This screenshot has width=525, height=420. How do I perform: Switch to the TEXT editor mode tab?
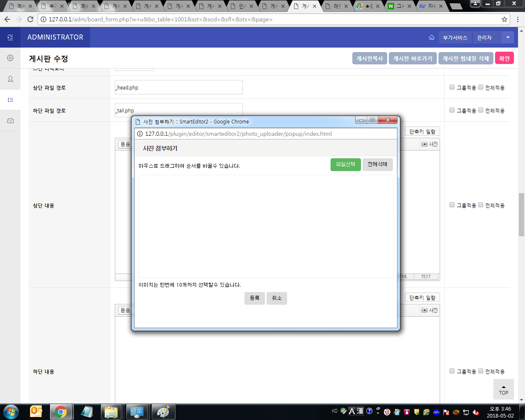coord(426,277)
